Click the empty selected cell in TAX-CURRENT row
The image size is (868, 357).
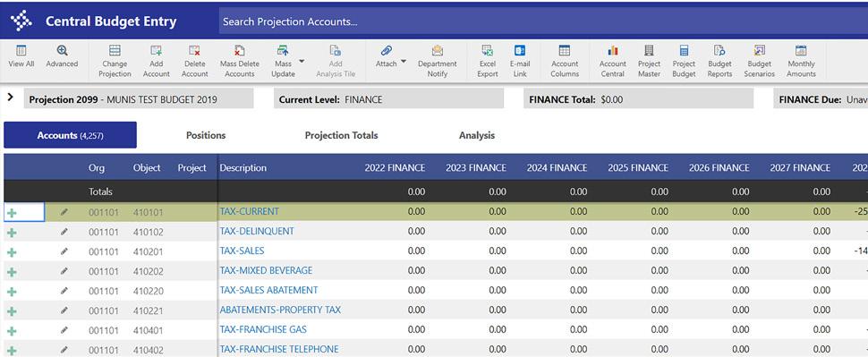pos(24,212)
